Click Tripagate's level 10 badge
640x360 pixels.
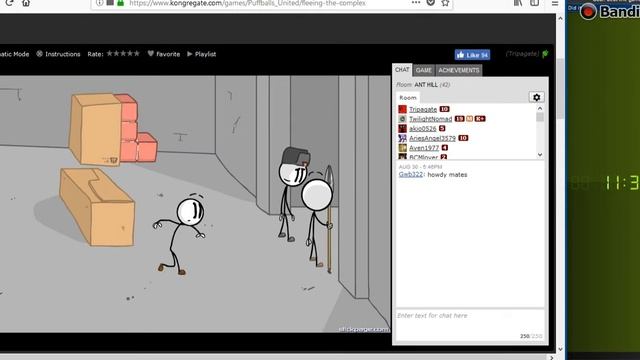point(444,109)
